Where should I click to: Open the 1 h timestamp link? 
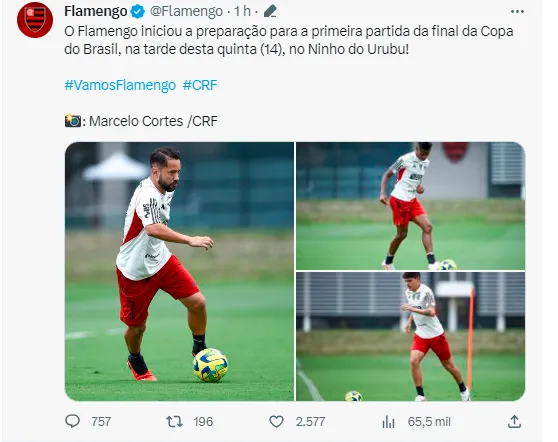(x=242, y=11)
